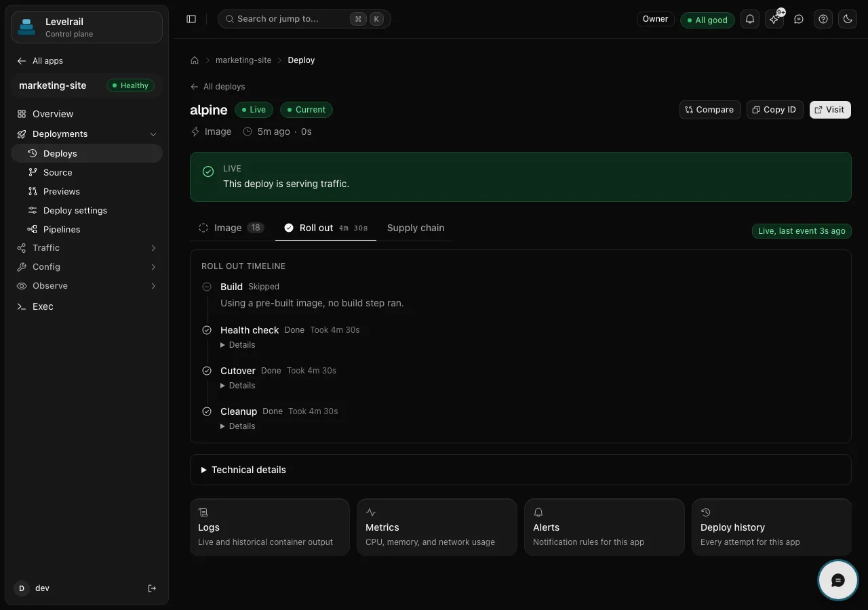Screen dimensions: 868x610
Task: Toggle the sidebar panel icon
Action: pyautogui.click(x=191, y=19)
